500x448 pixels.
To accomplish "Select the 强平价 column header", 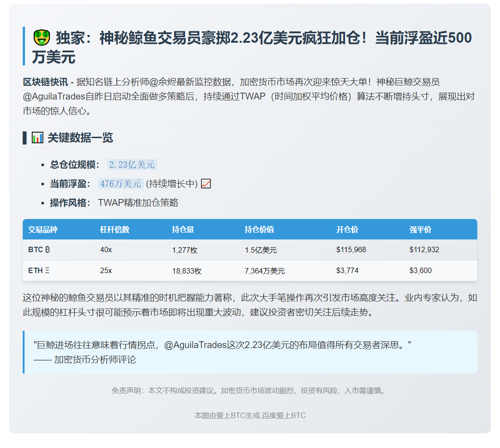I will tap(420, 229).
